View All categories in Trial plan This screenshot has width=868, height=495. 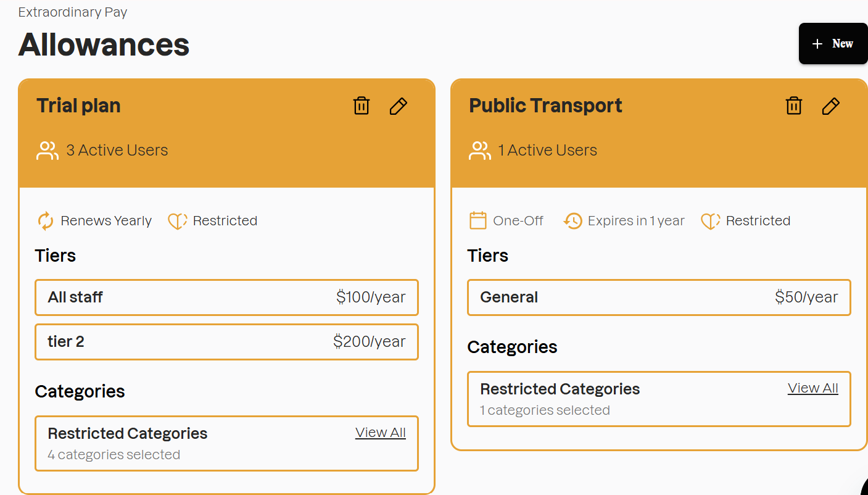pos(380,433)
